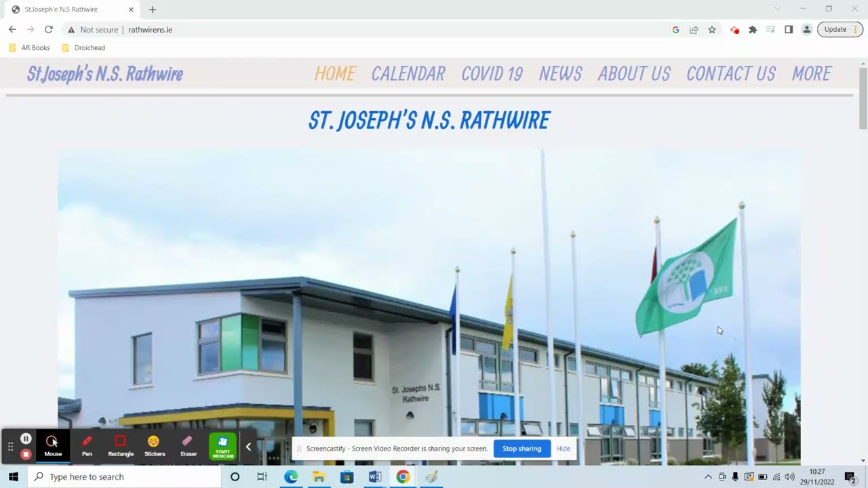Screen dimensions: 868x488
Task: Click the Update button in Chrome
Action: pyautogui.click(x=840, y=30)
